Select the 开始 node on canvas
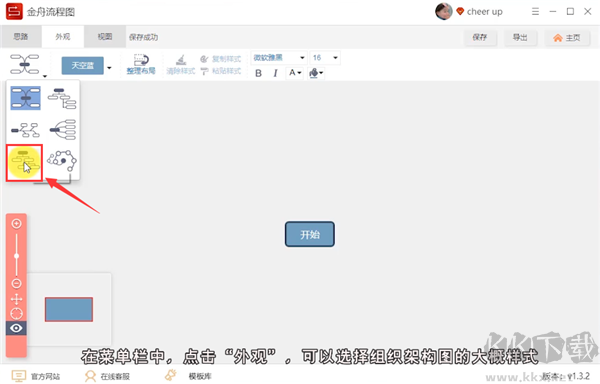 tap(310, 234)
